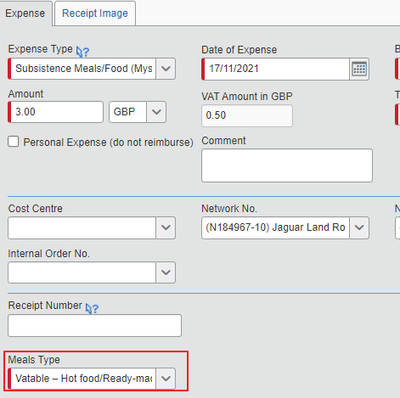The height and width of the screenshot is (398, 400).
Task: Tick the Personal Expense checkbox
Action: point(13,141)
